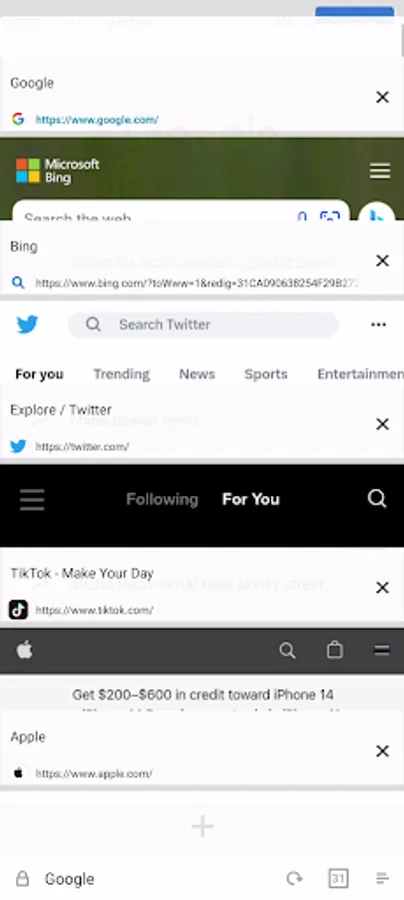Viewport: 404px width, 900px height.
Task: Close the Apple tab
Action: coord(382,751)
